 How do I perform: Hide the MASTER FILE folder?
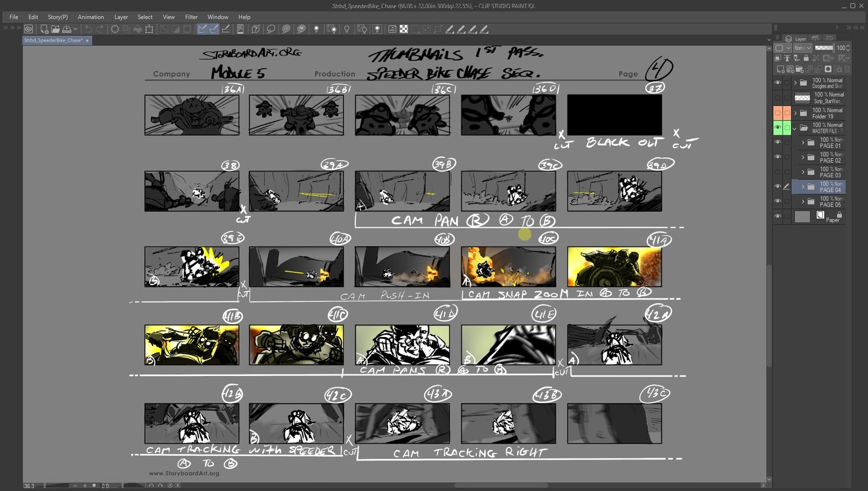778,127
